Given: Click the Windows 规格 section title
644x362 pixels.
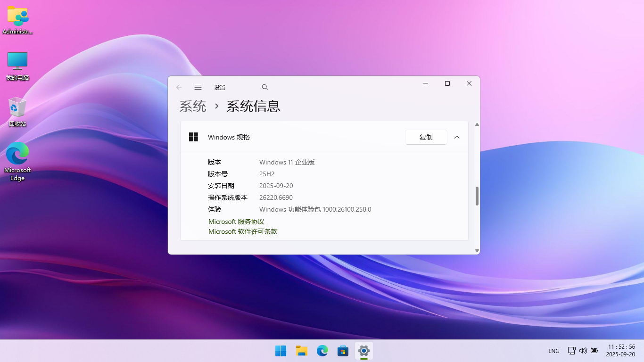Looking at the screenshot, I should point(229,137).
